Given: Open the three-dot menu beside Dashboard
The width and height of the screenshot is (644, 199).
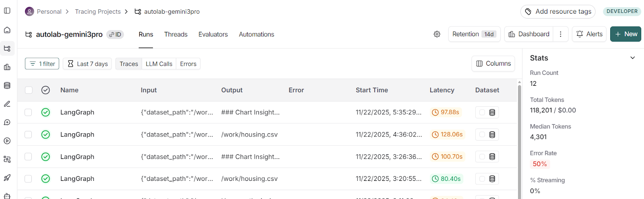Looking at the screenshot, I should 560,34.
